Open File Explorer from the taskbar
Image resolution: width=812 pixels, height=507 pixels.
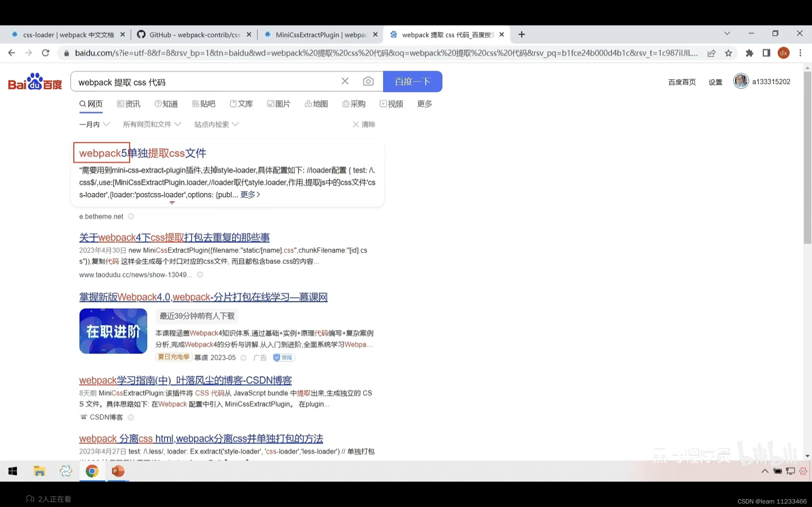(39, 471)
